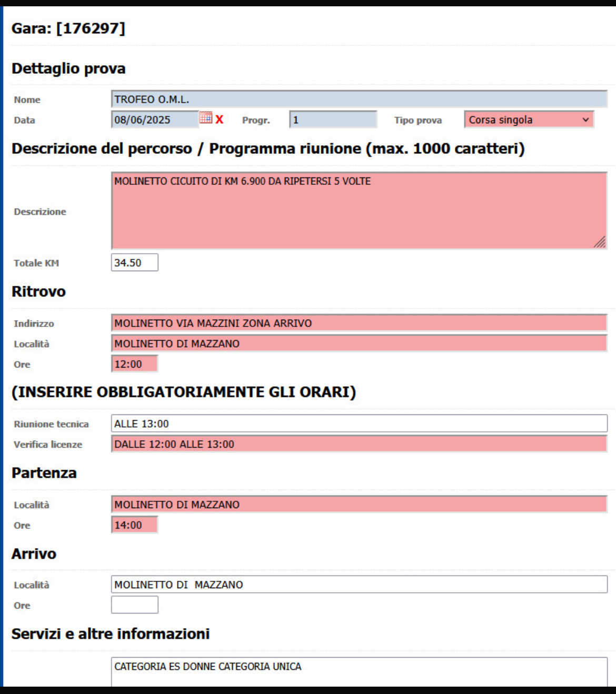
Task: Focus the Progr. number field
Action: tap(333, 120)
